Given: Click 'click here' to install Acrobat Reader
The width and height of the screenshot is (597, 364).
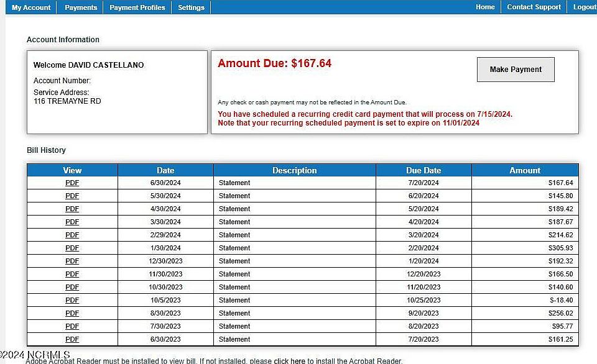Looking at the screenshot, I should pyautogui.click(x=289, y=361).
